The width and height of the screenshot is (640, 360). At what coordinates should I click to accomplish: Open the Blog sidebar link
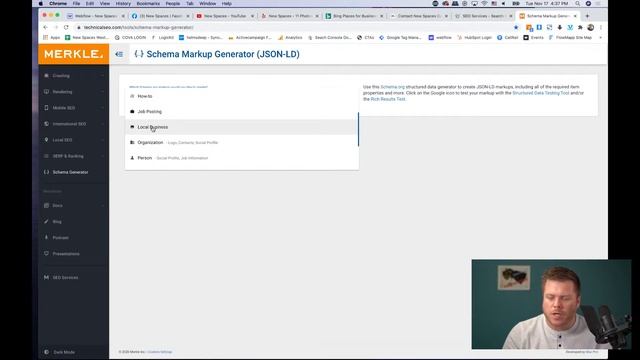[73, 222]
